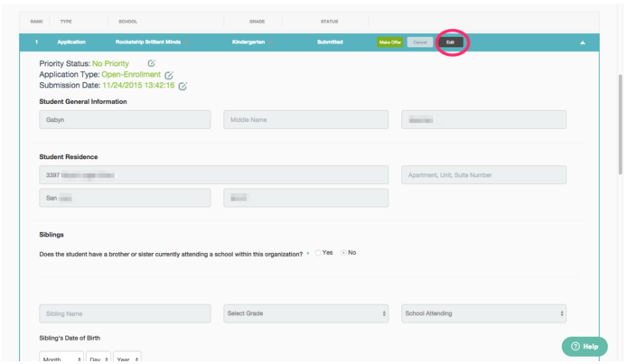The height and width of the screenshot is (364, 628).
Task: Click the street address field starting 3397
Action: pos(214,175)
